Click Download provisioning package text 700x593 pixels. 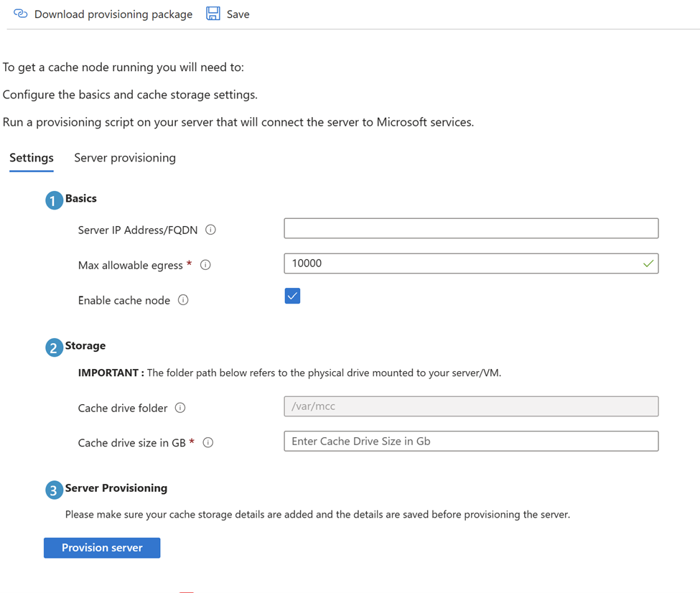(x=113, y=14)
